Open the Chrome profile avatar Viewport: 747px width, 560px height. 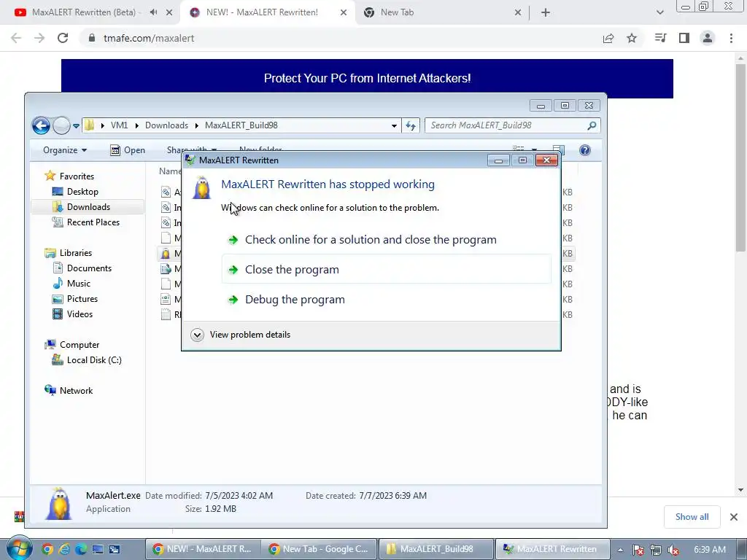tap(708, 38)
